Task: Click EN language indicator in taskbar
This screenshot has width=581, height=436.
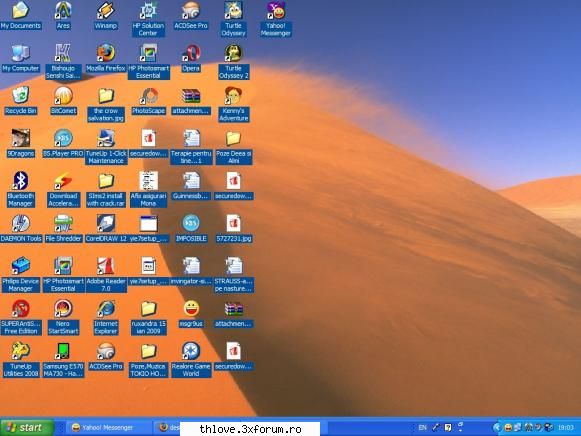Action: coord(422,427)
